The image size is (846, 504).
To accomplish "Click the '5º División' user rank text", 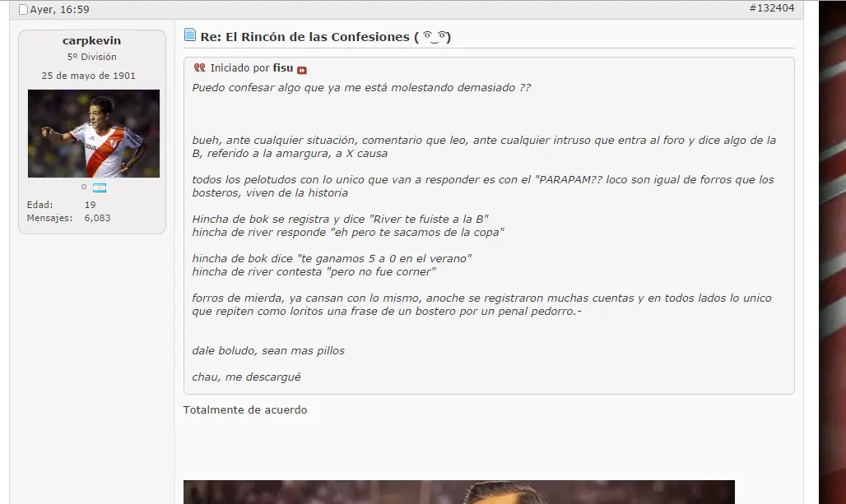I will [91, 57].
